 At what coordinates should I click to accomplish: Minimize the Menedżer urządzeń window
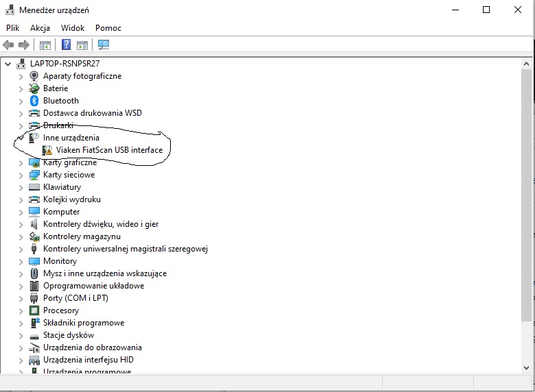tap(455, 10)
